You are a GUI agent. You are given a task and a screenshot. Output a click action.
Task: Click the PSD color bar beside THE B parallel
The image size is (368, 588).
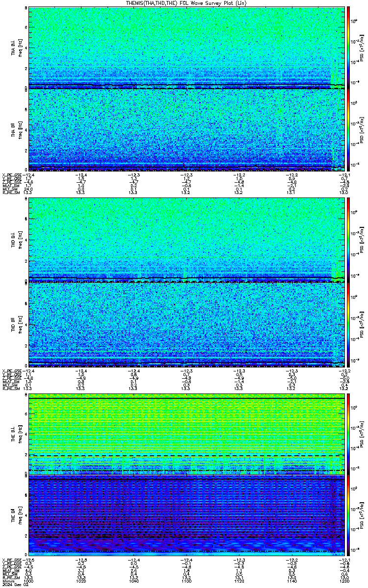(349, 516)
